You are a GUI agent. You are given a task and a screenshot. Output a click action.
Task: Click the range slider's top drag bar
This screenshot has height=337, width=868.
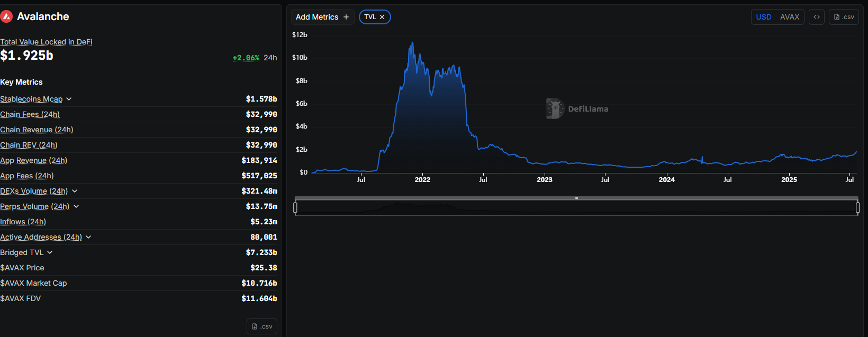[576, 198]
